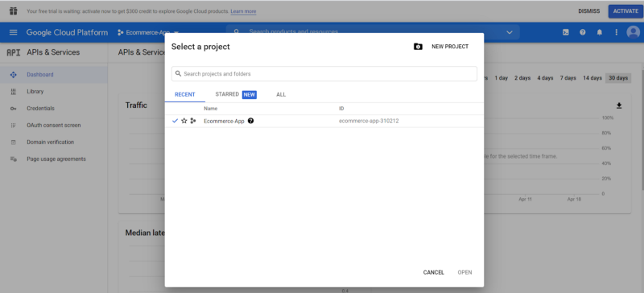Open the three-dot more options menu
Viewport: 644px width, 293px height.
(616, 32)
